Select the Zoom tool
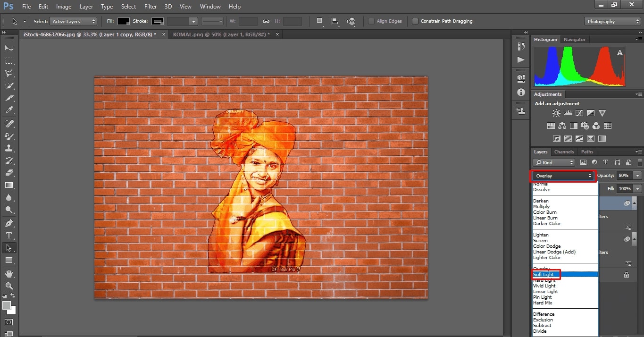The height and width of the screenshot is (337, 644). coord(9,286)
